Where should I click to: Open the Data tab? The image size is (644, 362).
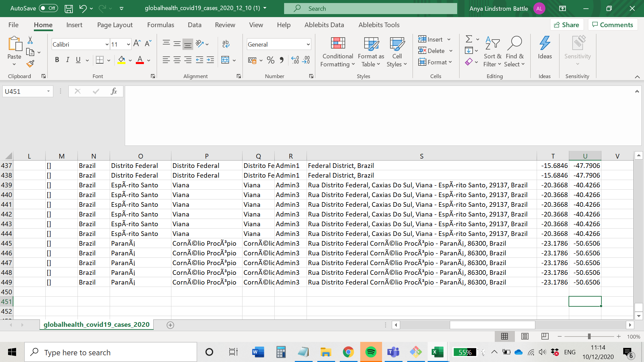coord(195,25)
